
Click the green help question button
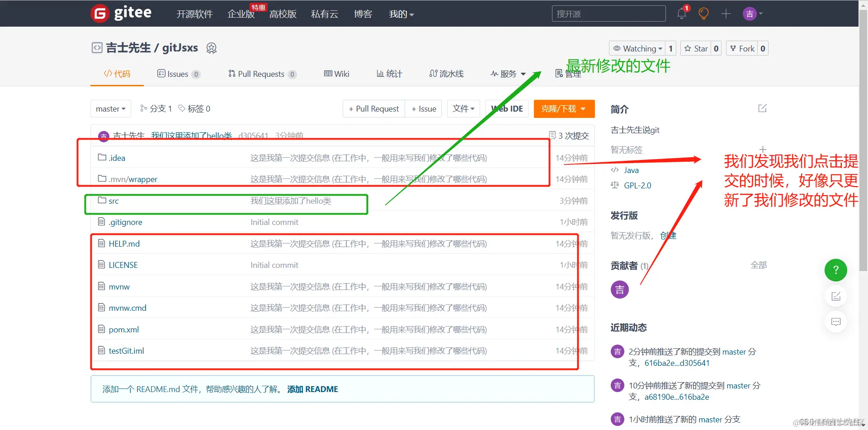[x=836, y=270]
